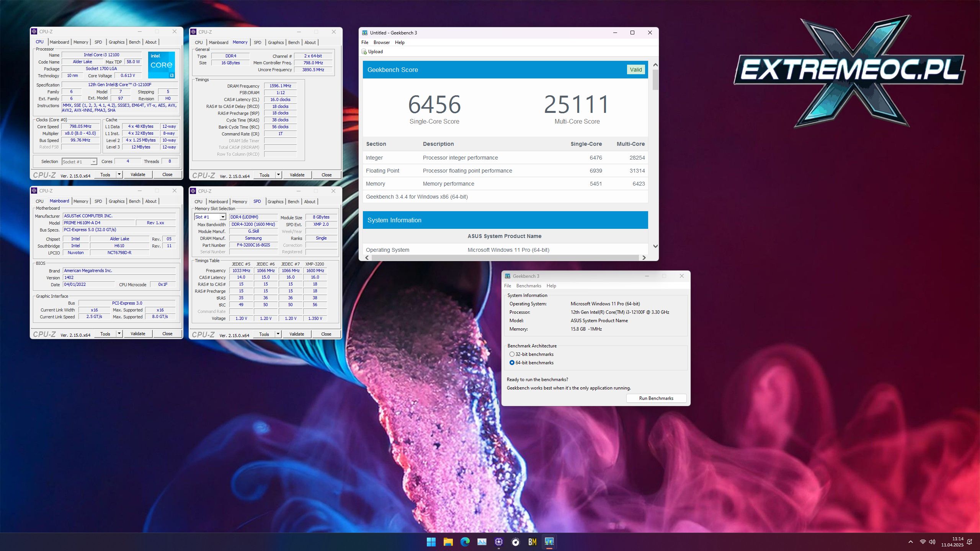
Task: Click Part Number field 'F4-3200C16-8GIS'
Action: pyautogui.click(x=253, y=245)
